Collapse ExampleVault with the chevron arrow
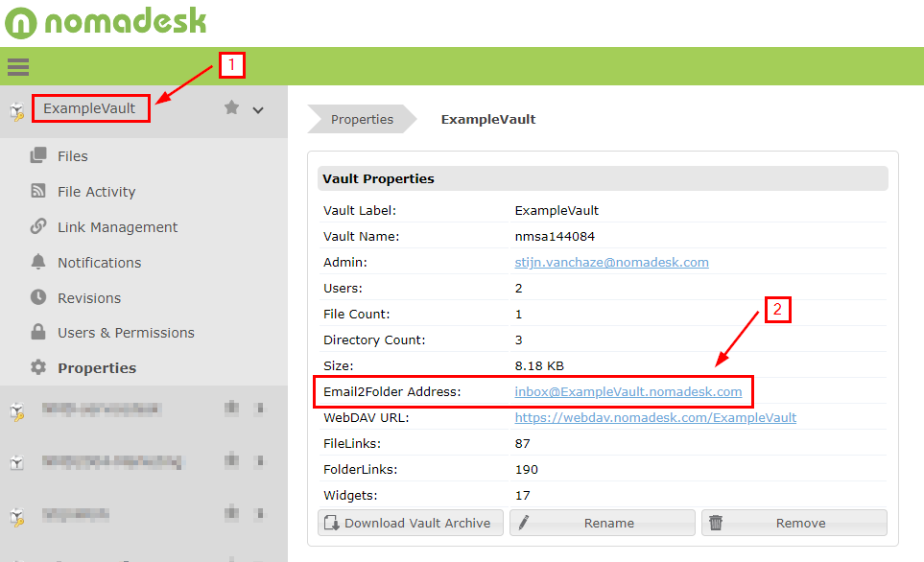This screenshot has width=924, height=562. [x=258, y=110]
